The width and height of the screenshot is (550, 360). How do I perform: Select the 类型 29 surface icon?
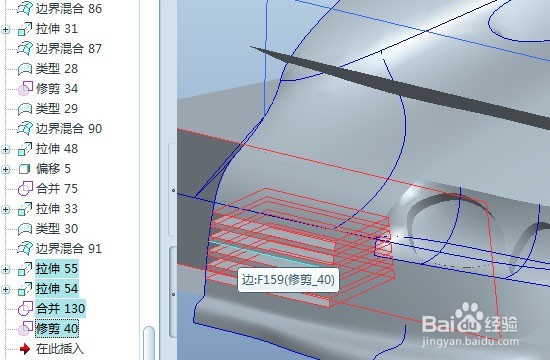coord(25,109)
